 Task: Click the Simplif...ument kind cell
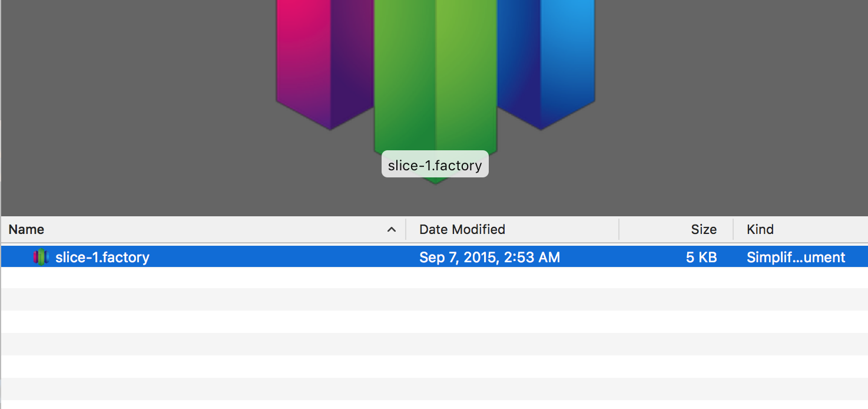click(796, 257)
